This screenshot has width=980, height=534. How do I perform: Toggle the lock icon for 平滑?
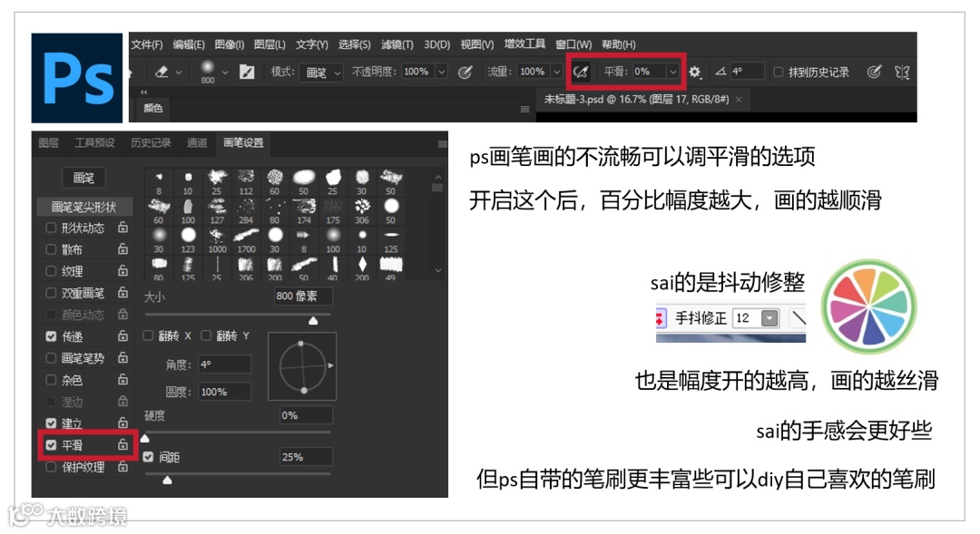pos(123,444)
